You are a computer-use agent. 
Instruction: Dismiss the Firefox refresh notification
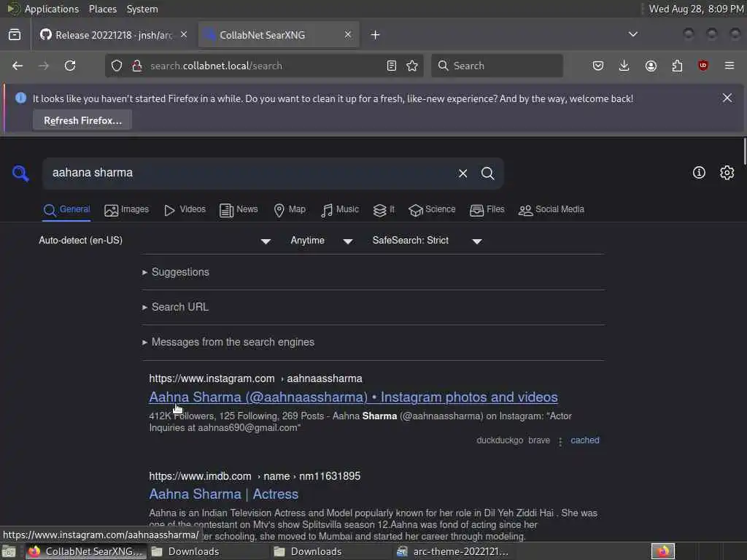coord(727,98)
